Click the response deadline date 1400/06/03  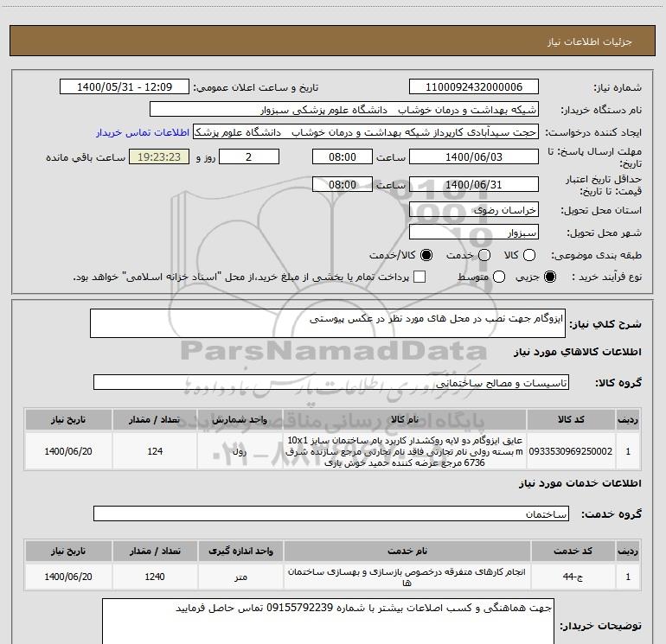coord(474,156)
